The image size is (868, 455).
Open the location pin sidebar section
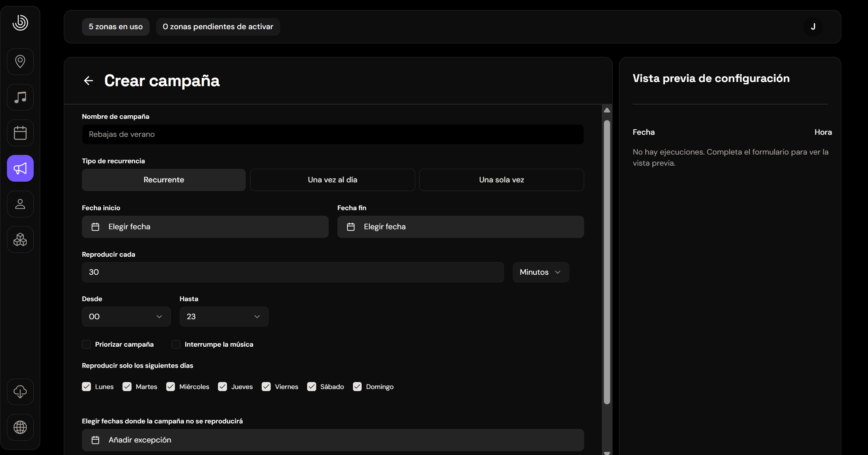20,61
